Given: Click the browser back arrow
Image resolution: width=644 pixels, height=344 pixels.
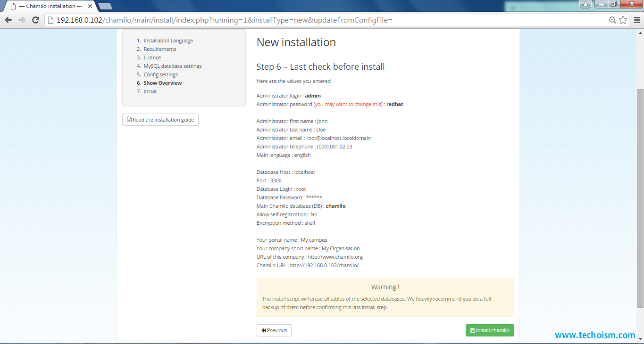Looking at the screenshot, I should click(8, 20).
